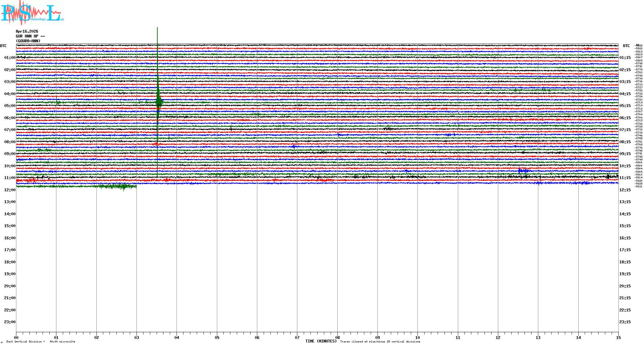The width and height of the screenshot is (644, 346).
Task: Click the (GOURA-HNN) station name
Action: (x=28, y=41)
